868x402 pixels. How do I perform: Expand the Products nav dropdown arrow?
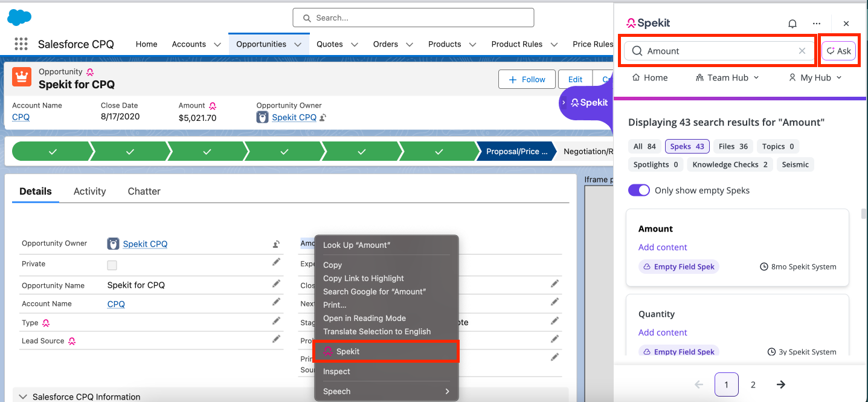click(x=473, y=45)
